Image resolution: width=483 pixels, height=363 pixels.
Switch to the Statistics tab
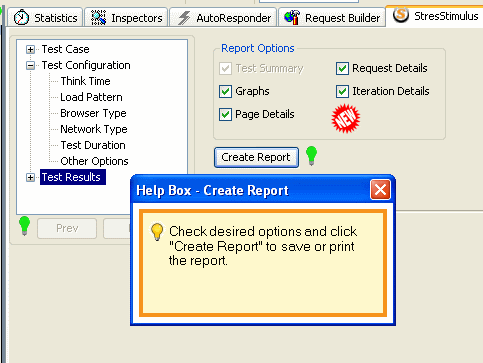[45, 17]
